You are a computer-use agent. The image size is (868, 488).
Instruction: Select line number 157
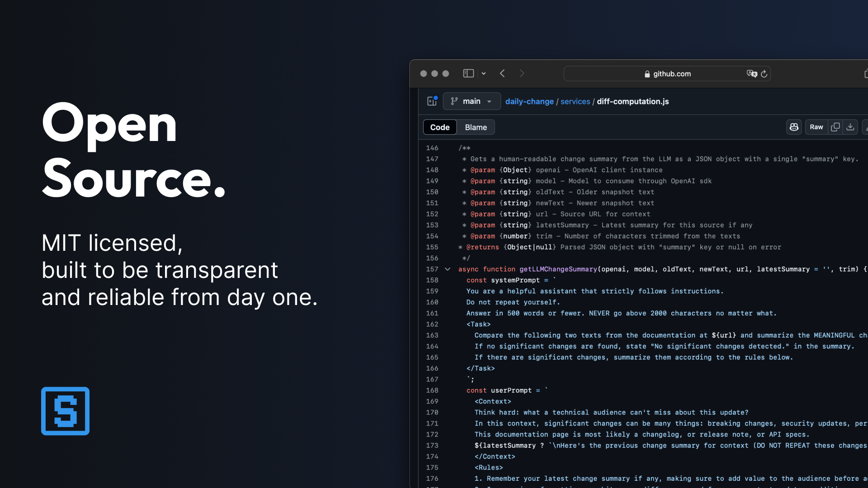[x=432, y=269]
